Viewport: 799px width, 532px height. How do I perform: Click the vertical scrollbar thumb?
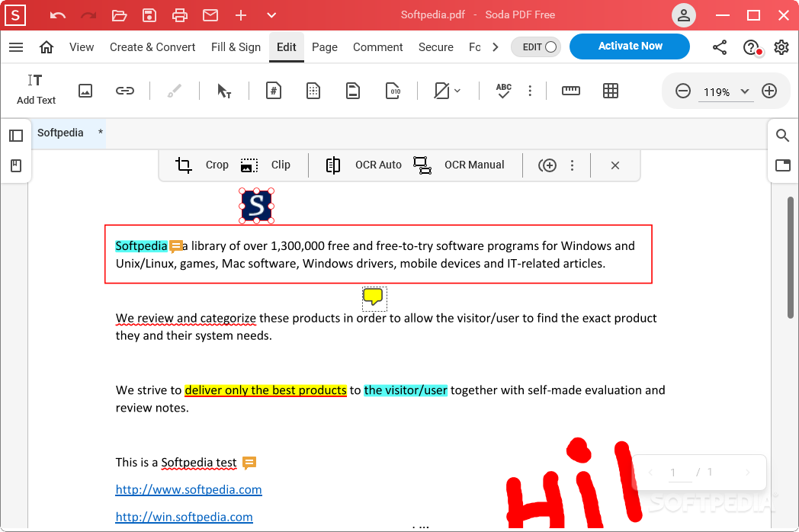click(x=791, y=258)
